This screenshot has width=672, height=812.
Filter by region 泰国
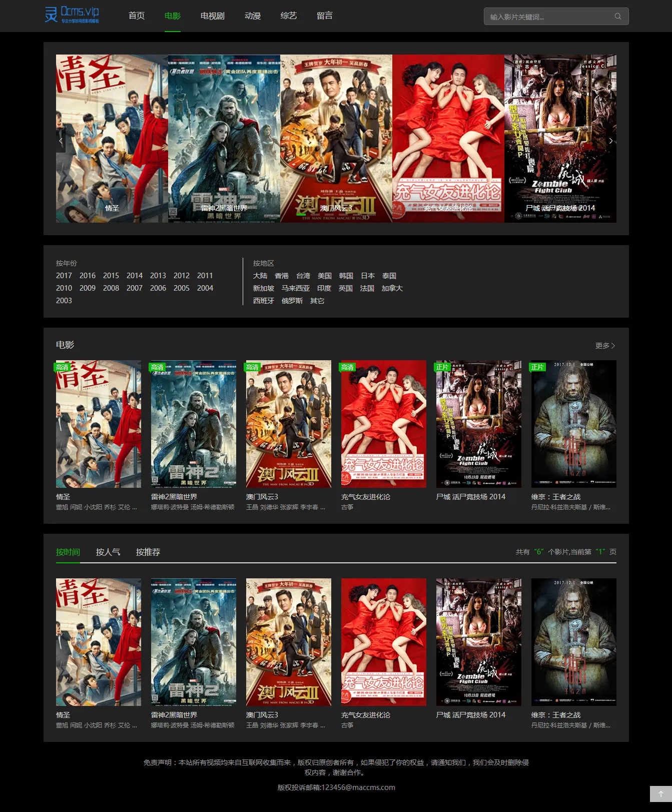pyautogui.click(x=389, y=276)
